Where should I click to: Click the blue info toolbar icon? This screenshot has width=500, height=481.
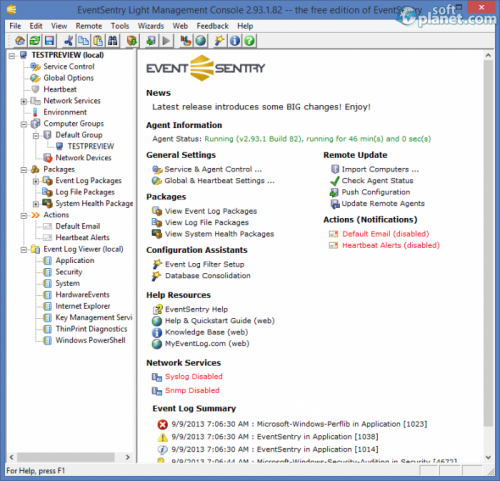click(235, 41)
